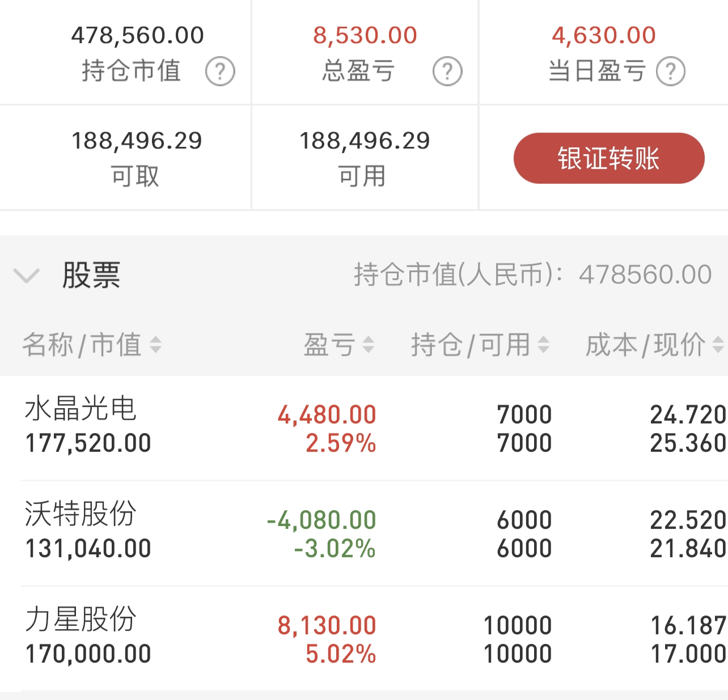The height and width of the screenshot is (700, 728).
Task: Tap 水晶光电 profit 4,480.00
Action: click(327, 415)
